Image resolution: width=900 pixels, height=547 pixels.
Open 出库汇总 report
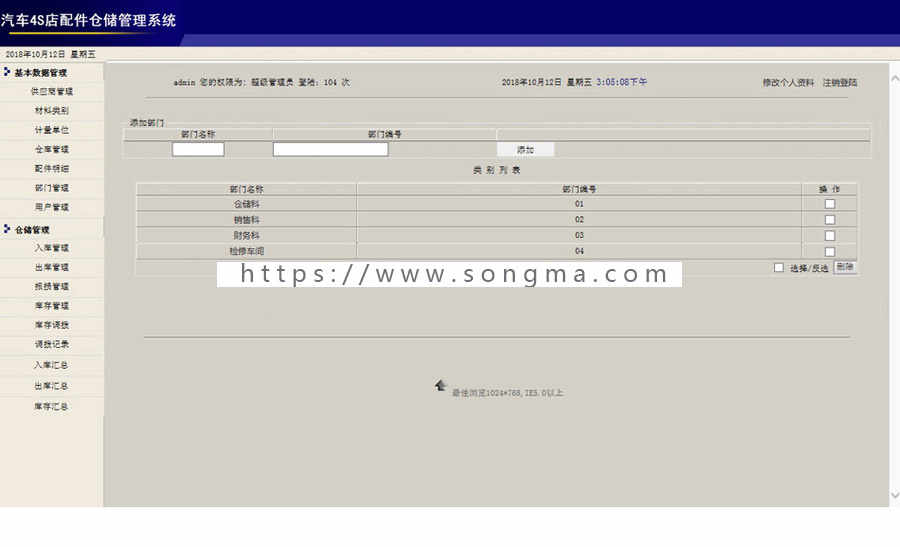tap(51, 386)
